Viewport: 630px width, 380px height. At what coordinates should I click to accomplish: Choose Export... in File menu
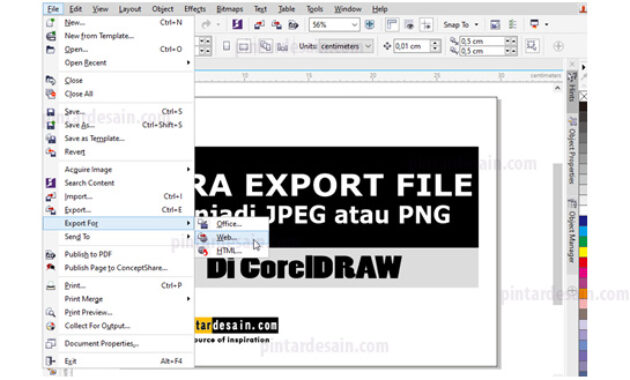pyautogui.click(x=119, y=210)
